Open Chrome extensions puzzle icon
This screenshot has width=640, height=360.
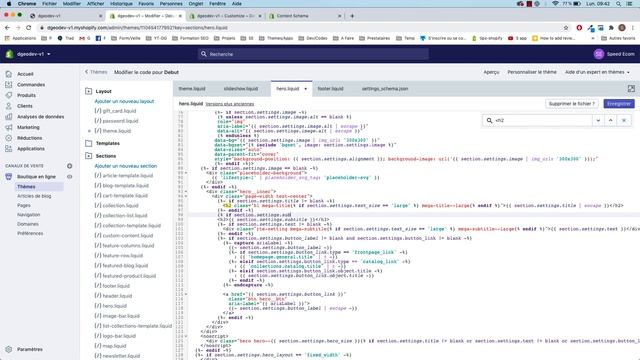click(611, 28)
